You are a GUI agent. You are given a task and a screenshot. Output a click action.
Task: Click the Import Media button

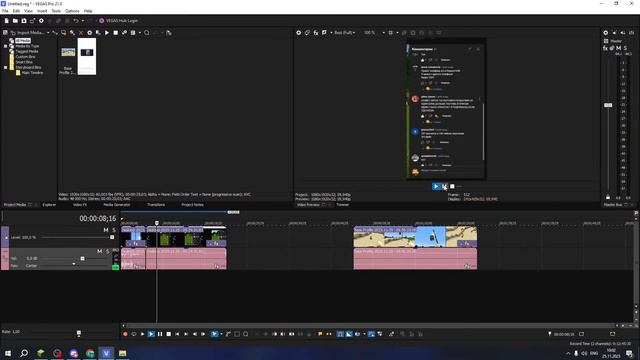27,33
